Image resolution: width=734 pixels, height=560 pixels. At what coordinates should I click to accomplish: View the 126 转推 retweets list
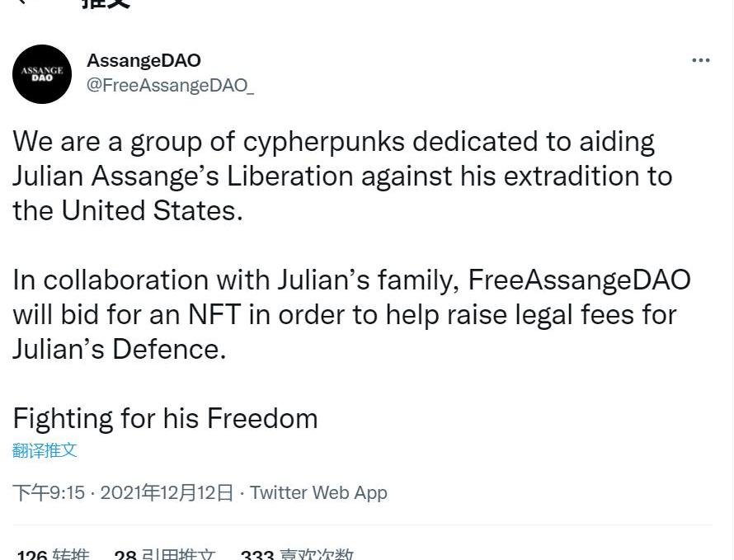click(x=53, y=554)
